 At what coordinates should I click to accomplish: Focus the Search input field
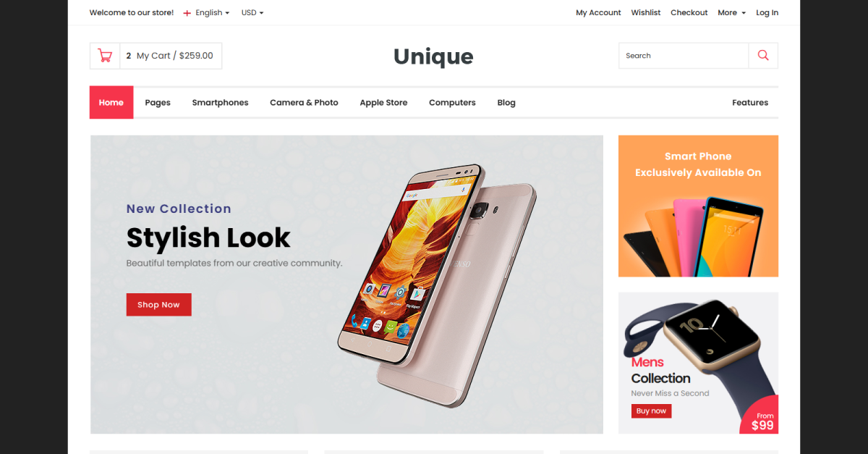(684, 56)
